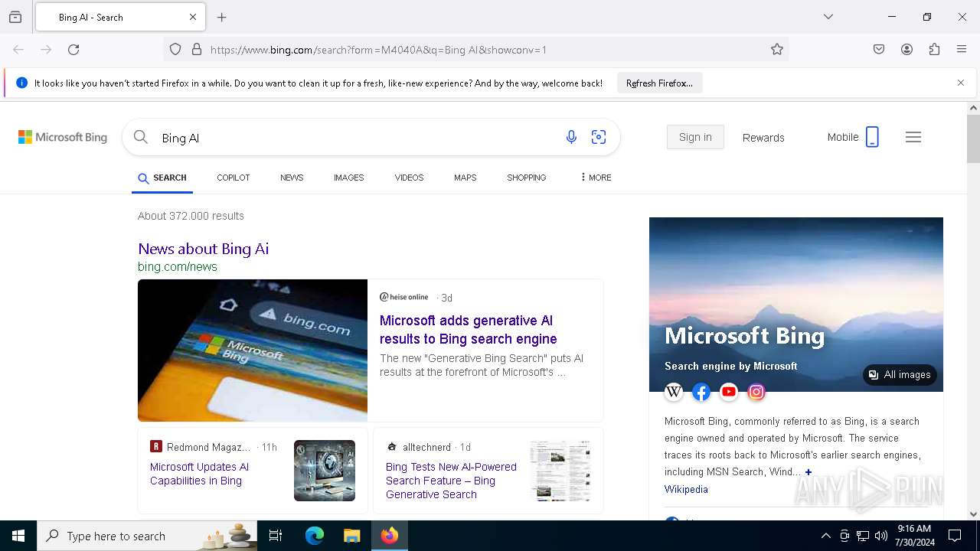Open the Firefox application menu

point(962,50)
